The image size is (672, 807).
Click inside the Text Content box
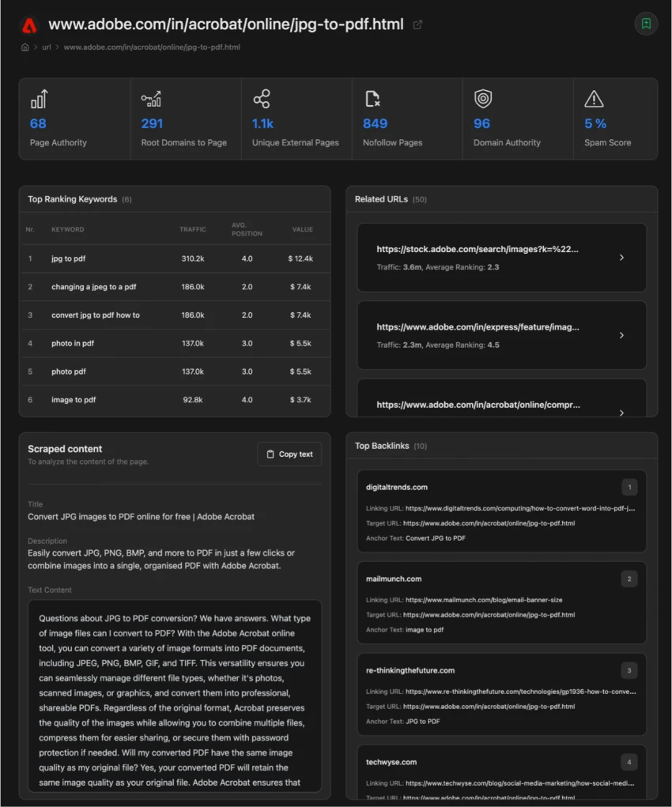pyautogui.click(x=175, y=696)
